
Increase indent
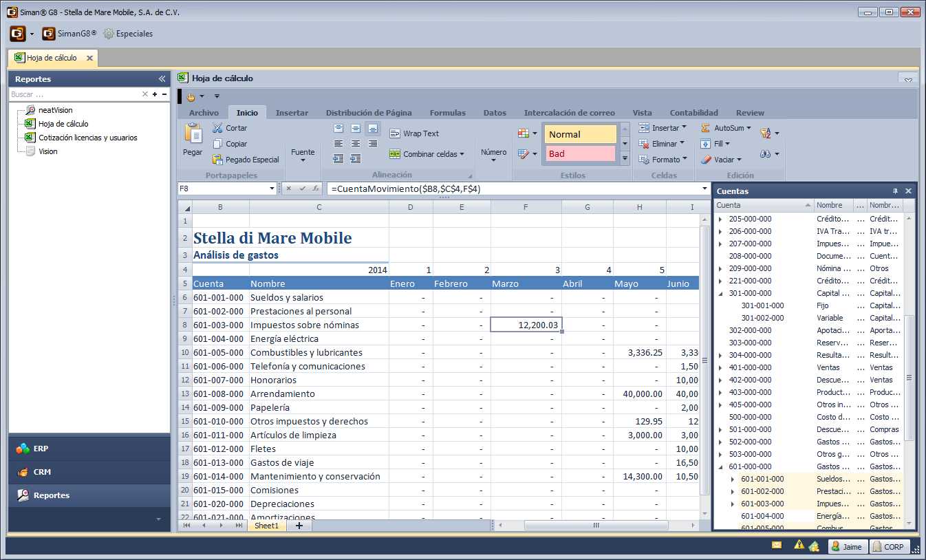[x=356, y=158]
